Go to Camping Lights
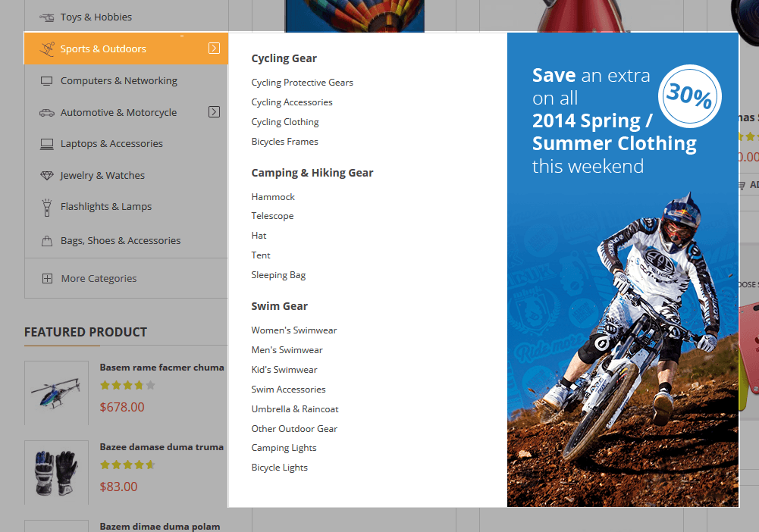Screen dimensions: 759x532 click(284, 449)
